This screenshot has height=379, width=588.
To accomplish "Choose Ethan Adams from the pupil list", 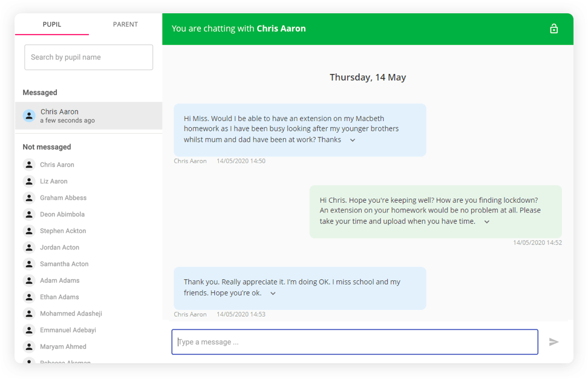I will [59, 297].
